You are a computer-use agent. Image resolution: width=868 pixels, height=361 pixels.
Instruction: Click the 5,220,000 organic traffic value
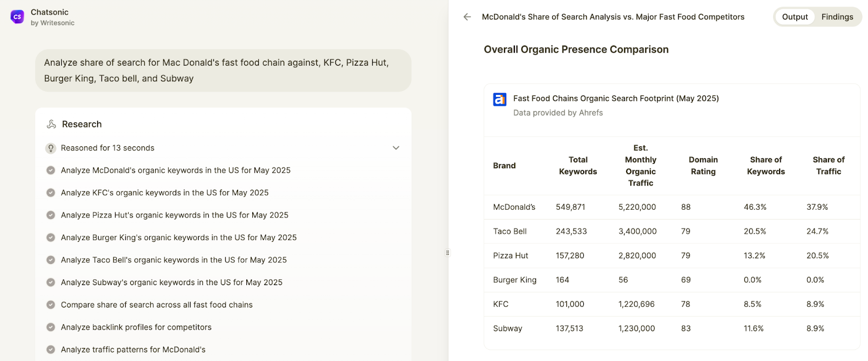(x=637, y=207)
